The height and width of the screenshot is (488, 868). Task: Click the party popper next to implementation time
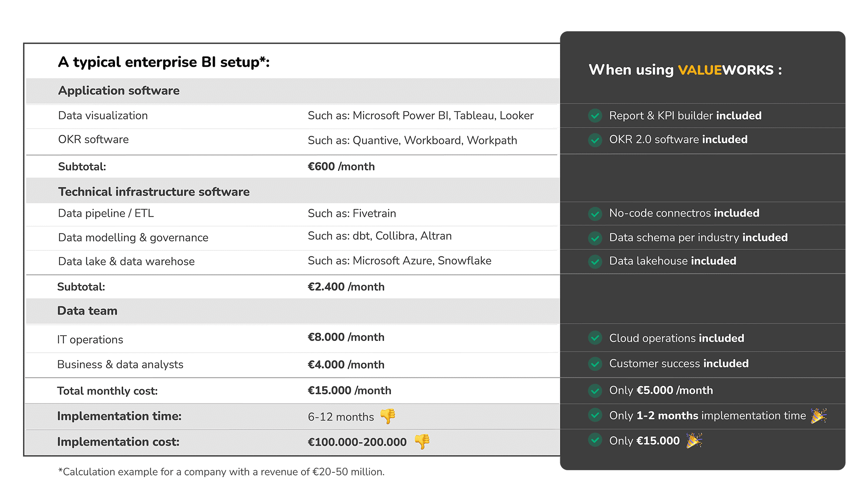click(819, 416)
